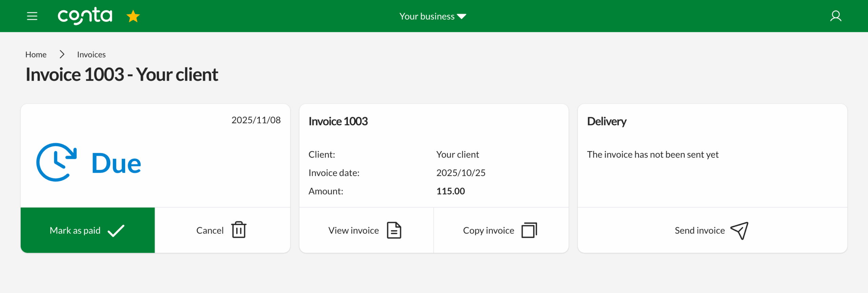This screenshot has height=293, width=868.
Task: Click the Invoice date: label
Action: click(334, 173)
